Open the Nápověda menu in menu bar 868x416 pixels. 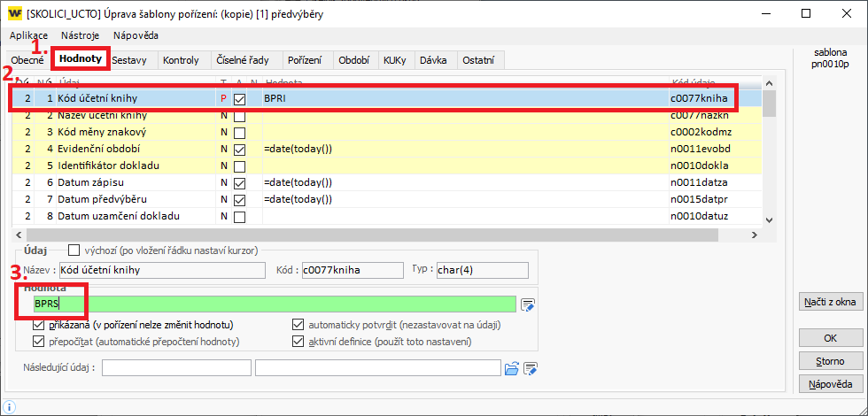pyautogui.click(x=136, y=35)
